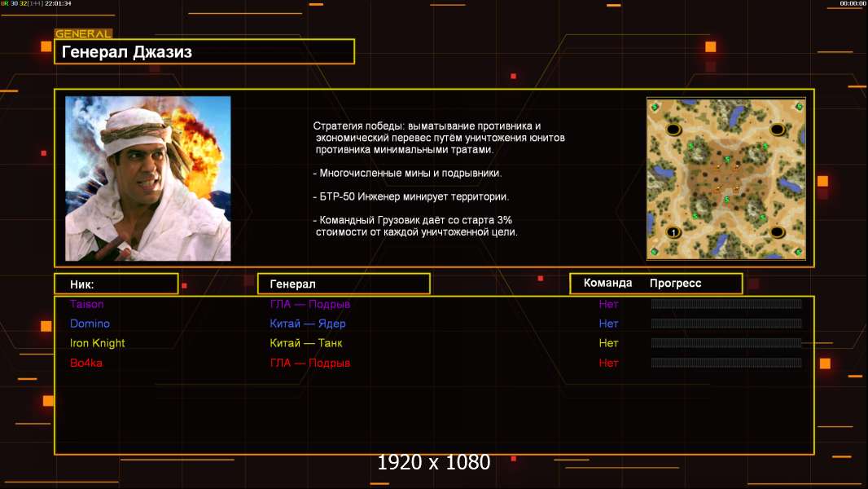Click the 'Прогресс' column header
This screenshot has height=489, width=868.
[675, 284]
